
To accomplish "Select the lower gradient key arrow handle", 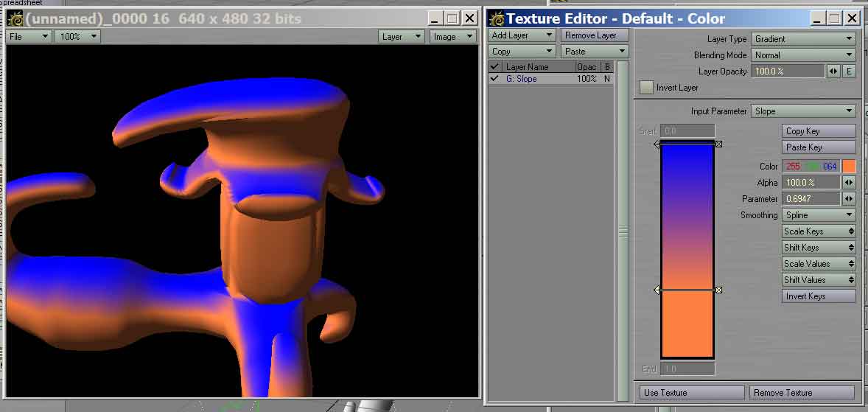I will (x=657, y=290).
